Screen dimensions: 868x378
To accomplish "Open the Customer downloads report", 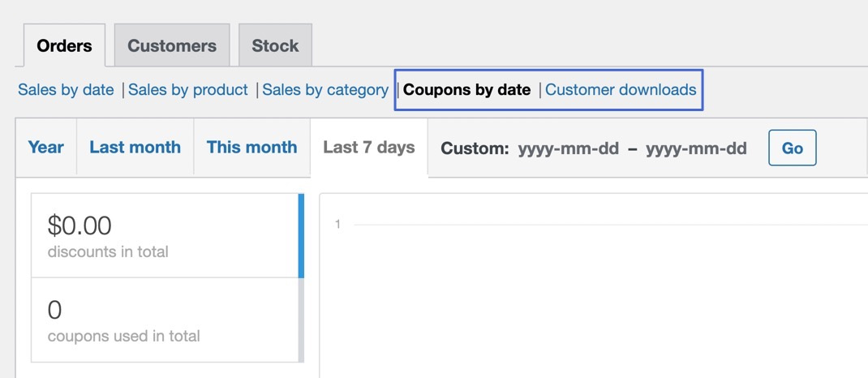I will point(621,90).
